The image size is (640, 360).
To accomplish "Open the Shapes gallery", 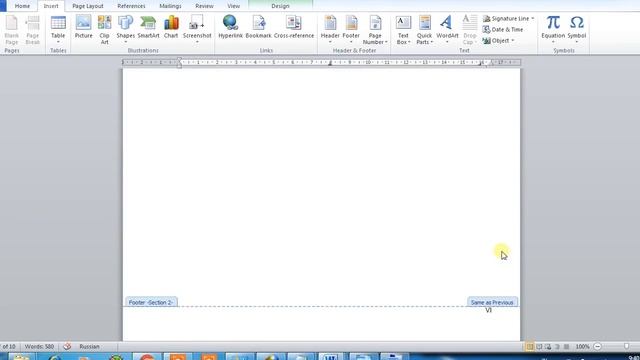I will (x=125, y=30).
